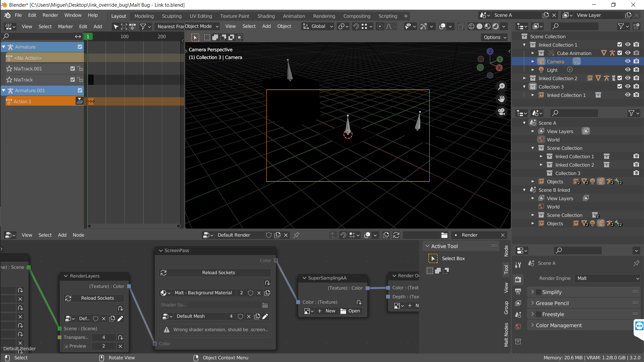The width and height of the screenshot is (644, 362).
Task: Hide the Light object with its eye toggle
Action: 628,69
